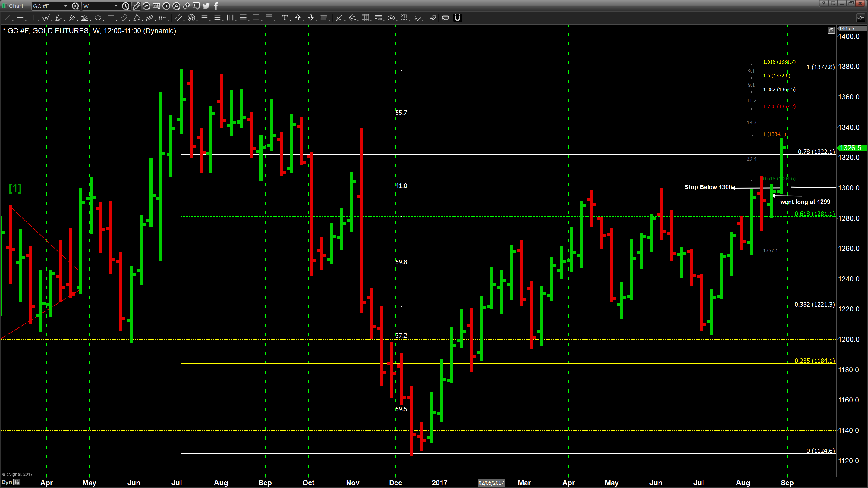Screen dimensions: 868x488
Task: Click the chart settings gear button
Action: click(75, 6)
